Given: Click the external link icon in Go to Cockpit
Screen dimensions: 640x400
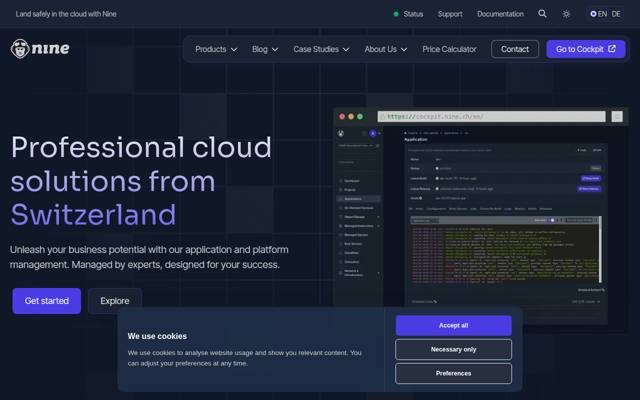Looking at the screenshot, I should [x=612, y=49].
